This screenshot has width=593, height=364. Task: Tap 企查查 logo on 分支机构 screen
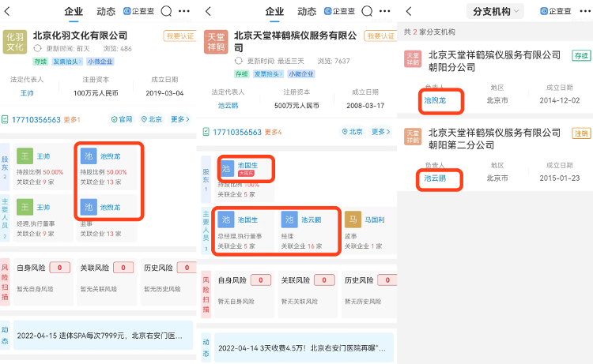coord(556,11)
